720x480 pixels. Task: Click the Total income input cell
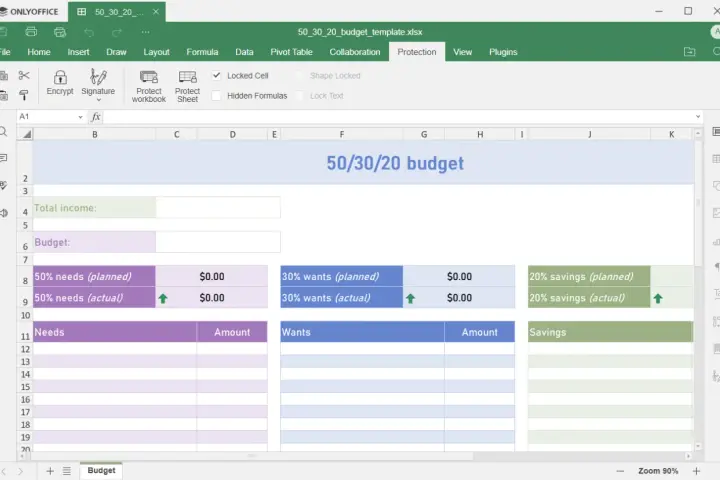(x=218, y=208)
